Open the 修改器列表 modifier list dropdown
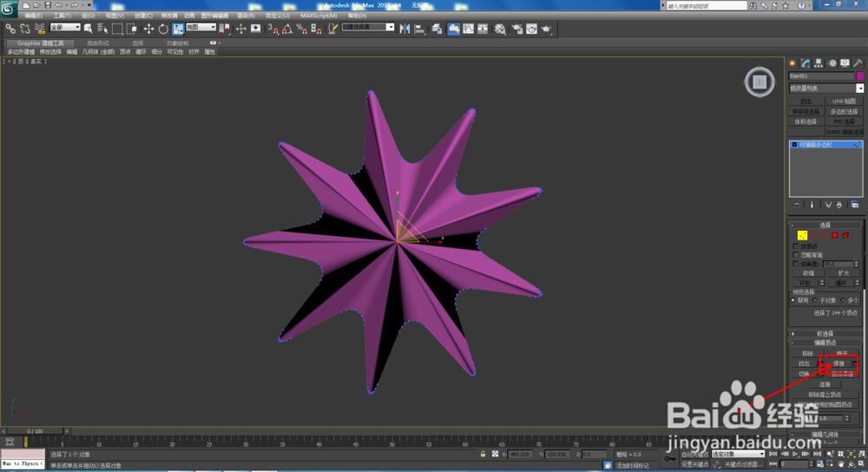The height and width of the screenshot is (472, 868). 826,88
